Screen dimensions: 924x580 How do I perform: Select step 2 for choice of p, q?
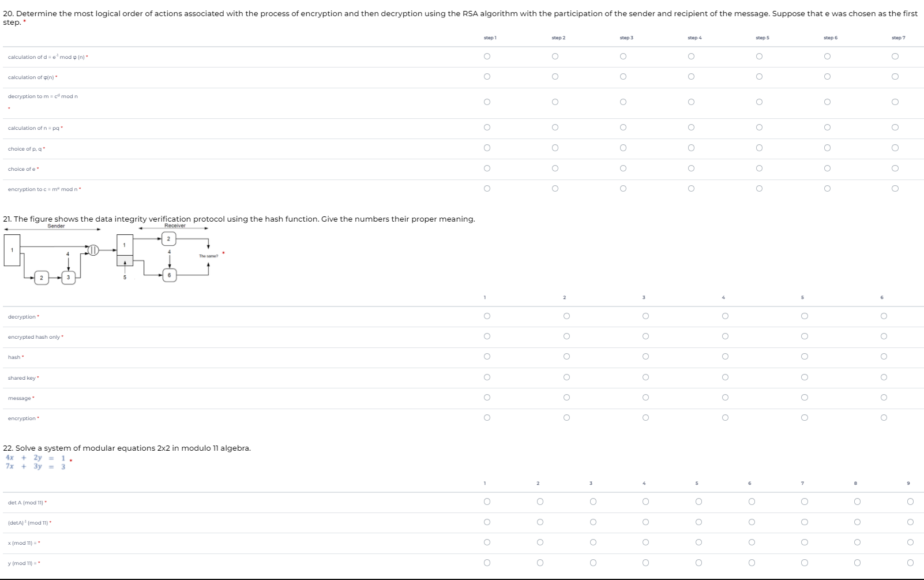[555, 148]
